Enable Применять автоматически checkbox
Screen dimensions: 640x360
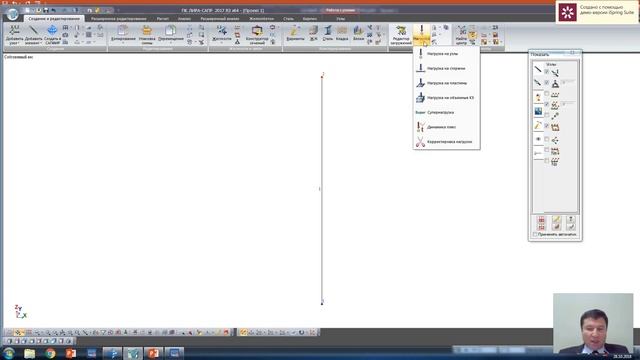(x=535, y=234)
